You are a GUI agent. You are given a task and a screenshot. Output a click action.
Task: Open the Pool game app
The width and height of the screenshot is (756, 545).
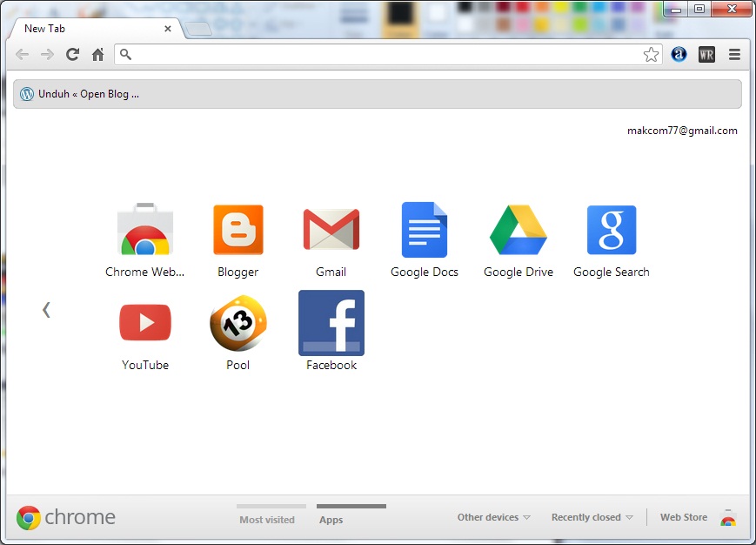[238, 322]
